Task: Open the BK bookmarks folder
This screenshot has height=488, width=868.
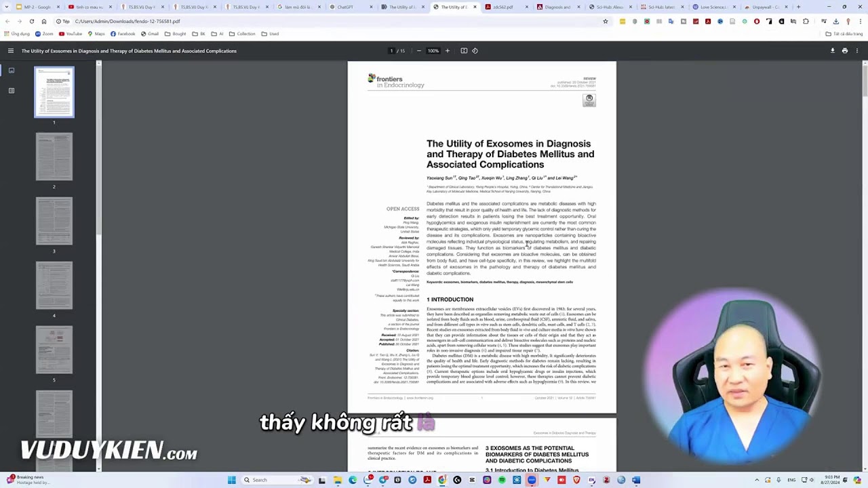Action: (x=199, y=34)
